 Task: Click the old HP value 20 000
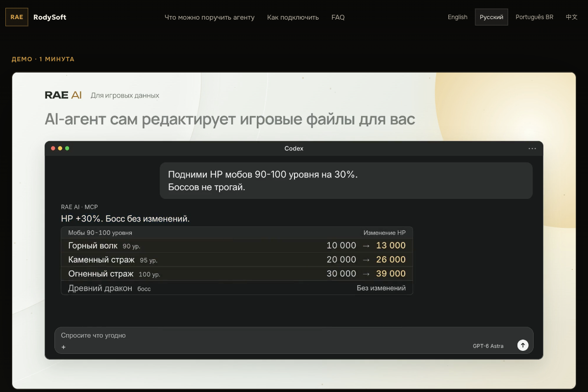[x=342, y=260]
